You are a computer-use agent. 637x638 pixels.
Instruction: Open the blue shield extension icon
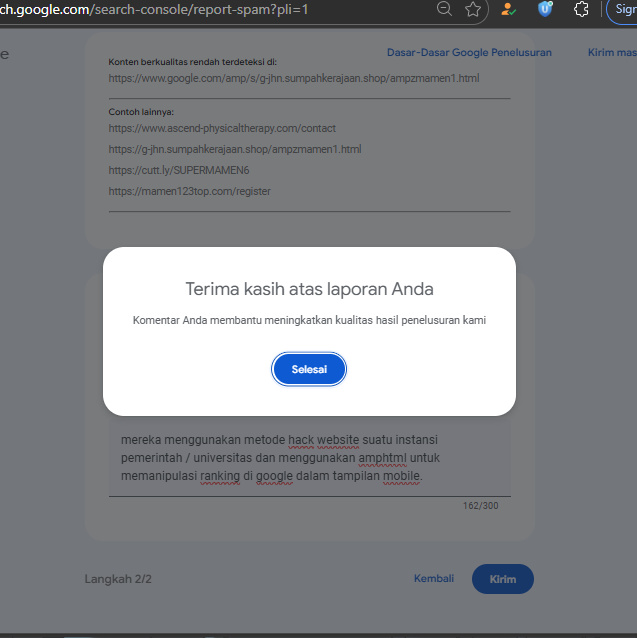coord(545,9)
